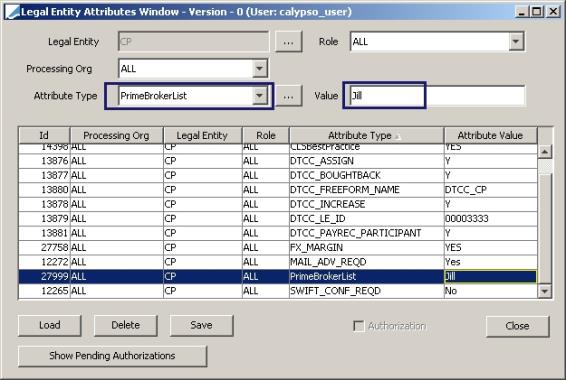Image resolution: width=566 pixels, height=380 pixels.
Task: Open Attribute Type browse ellipsis button
Action: (288, 96)
